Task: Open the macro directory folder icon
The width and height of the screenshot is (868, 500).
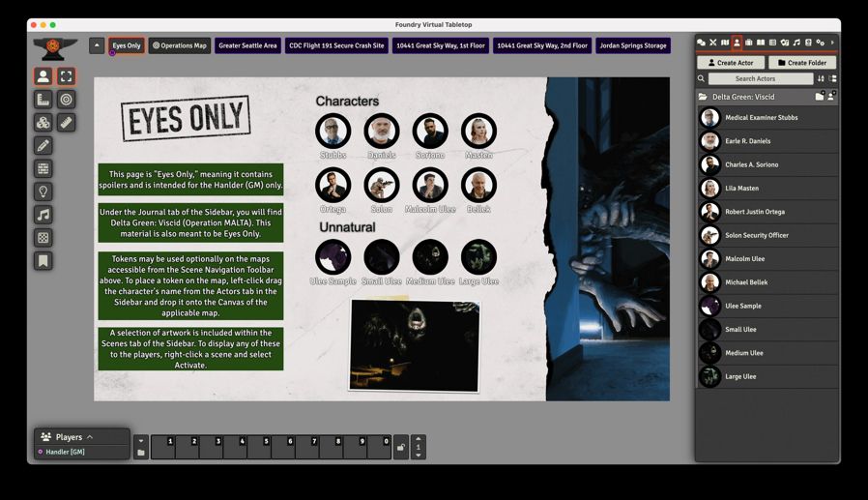Action: click(141, 453)
